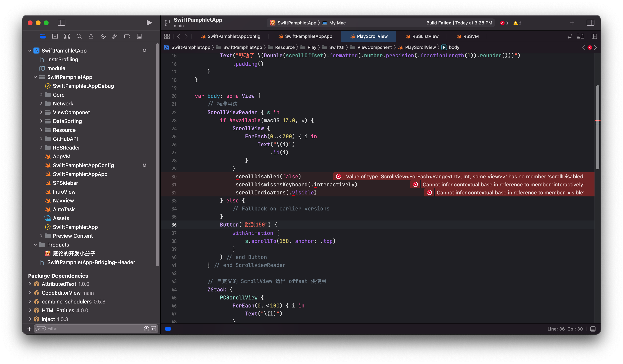
Task: Toggle the inspector panel at the toolbar's right
Action: click(x=590, y=23)
